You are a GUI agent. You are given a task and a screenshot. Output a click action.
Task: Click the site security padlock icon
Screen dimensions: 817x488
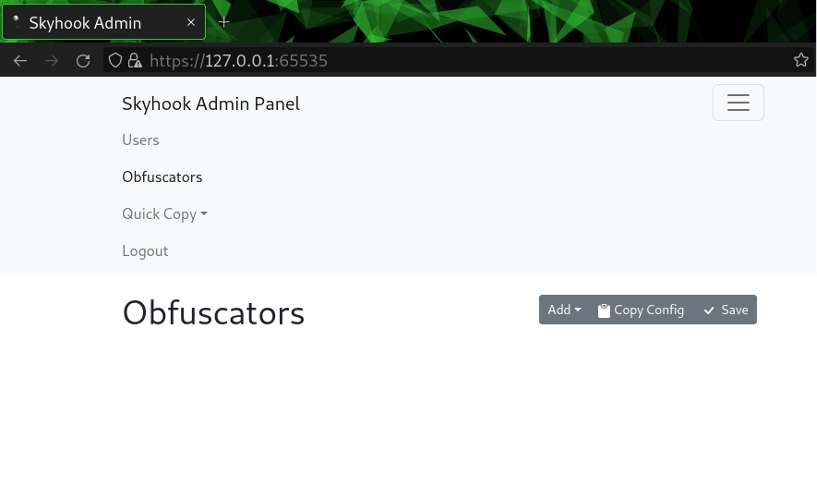pos(135,61)
